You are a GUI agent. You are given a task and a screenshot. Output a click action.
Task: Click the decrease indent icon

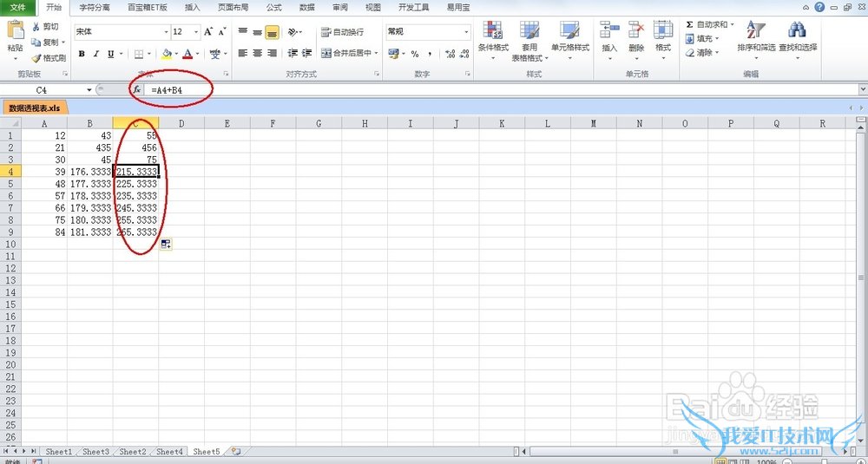(x=293, y=54)
